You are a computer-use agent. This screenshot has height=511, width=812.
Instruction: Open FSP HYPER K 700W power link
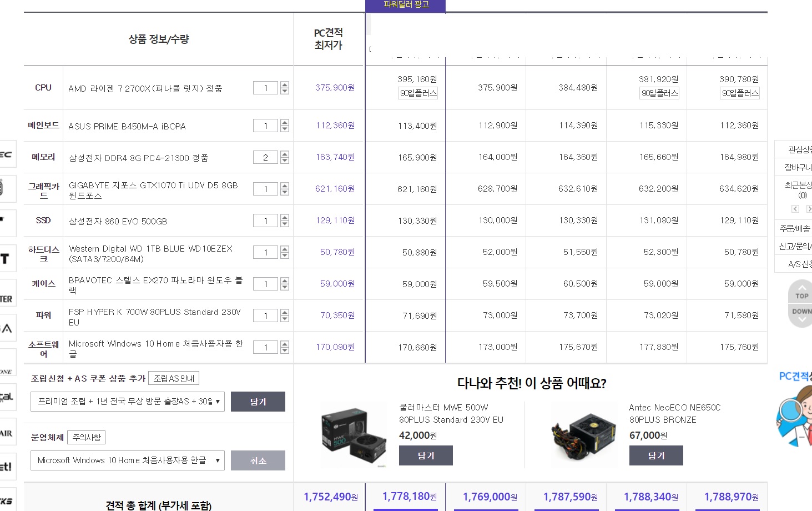click(x=155, y=317)
